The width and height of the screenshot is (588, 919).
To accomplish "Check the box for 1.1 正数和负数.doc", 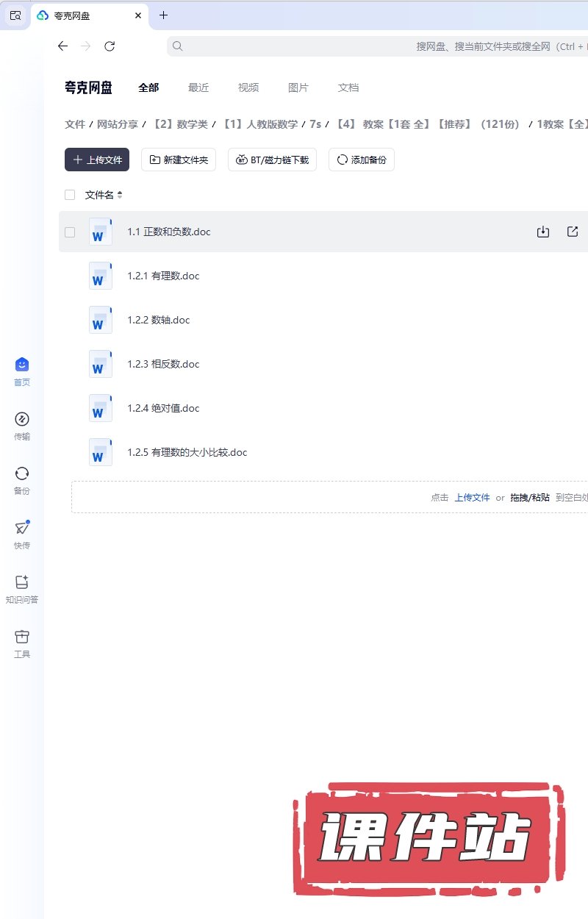I will click(70, 232).
